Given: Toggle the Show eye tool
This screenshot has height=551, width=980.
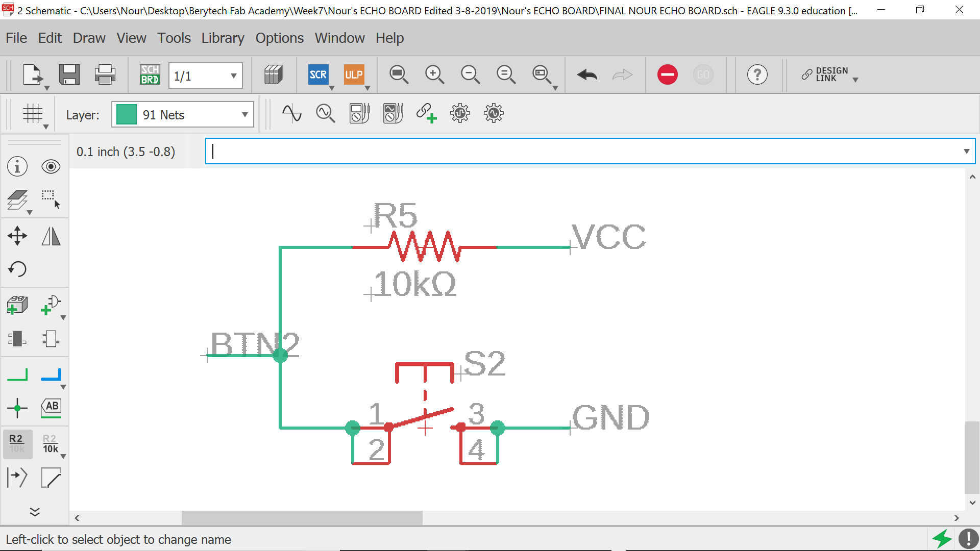Looking at the screenshot, I should pyautogui.click(x=51, y=167).
